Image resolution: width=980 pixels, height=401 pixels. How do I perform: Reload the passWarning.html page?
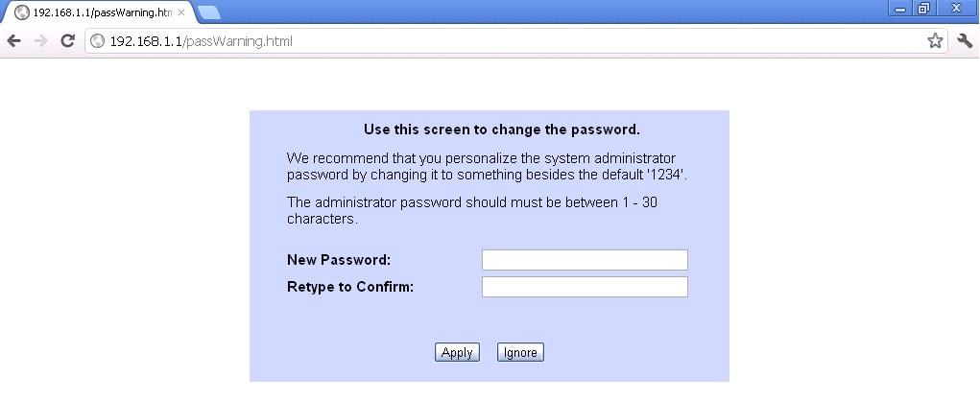tap(67, 41)
